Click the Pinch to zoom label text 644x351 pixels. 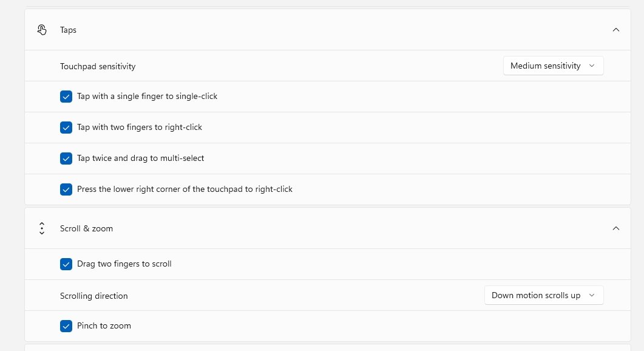click(x=104, y=325)
